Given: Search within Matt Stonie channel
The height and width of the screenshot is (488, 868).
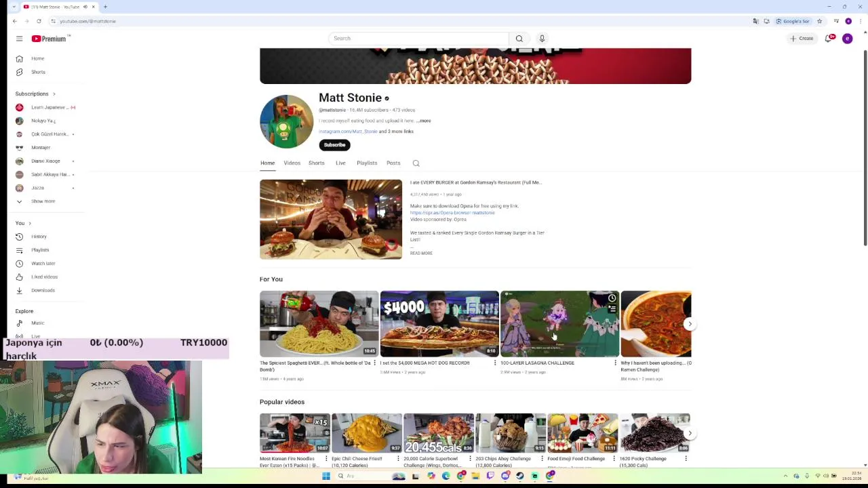Looking at the screenshot, I should point(416,163).
